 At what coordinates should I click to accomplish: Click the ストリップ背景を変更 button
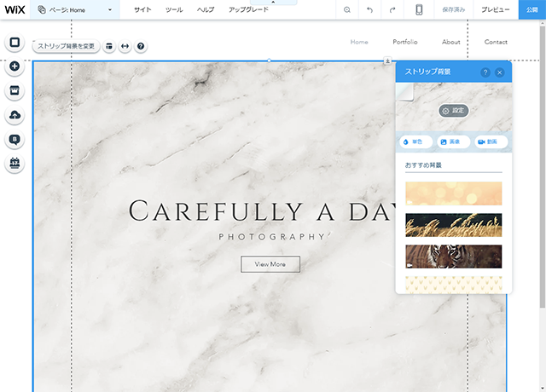[x=66, y=46]
